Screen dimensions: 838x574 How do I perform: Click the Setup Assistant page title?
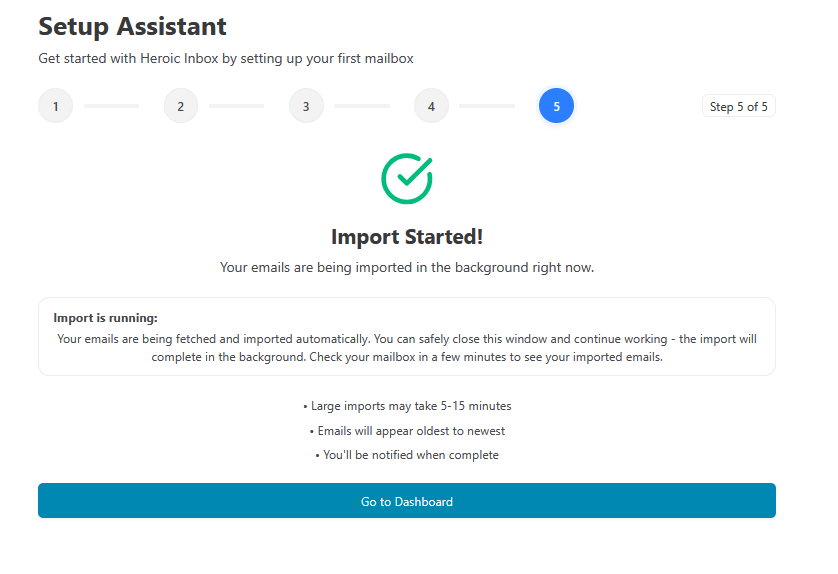click(132, 26)
